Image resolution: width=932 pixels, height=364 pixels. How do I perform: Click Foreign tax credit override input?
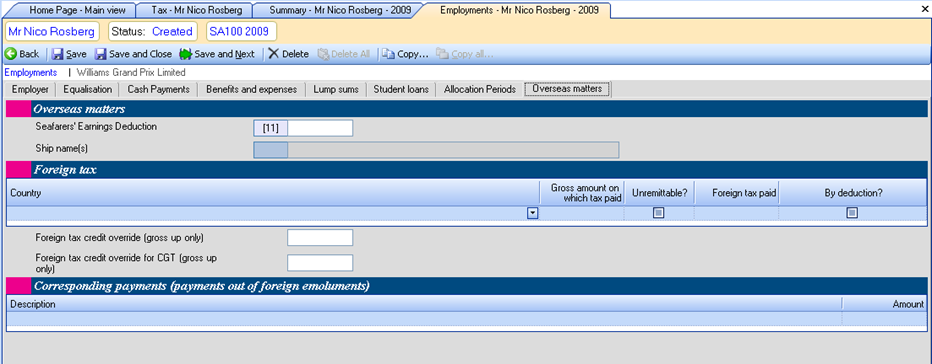(x=320, y=237)
